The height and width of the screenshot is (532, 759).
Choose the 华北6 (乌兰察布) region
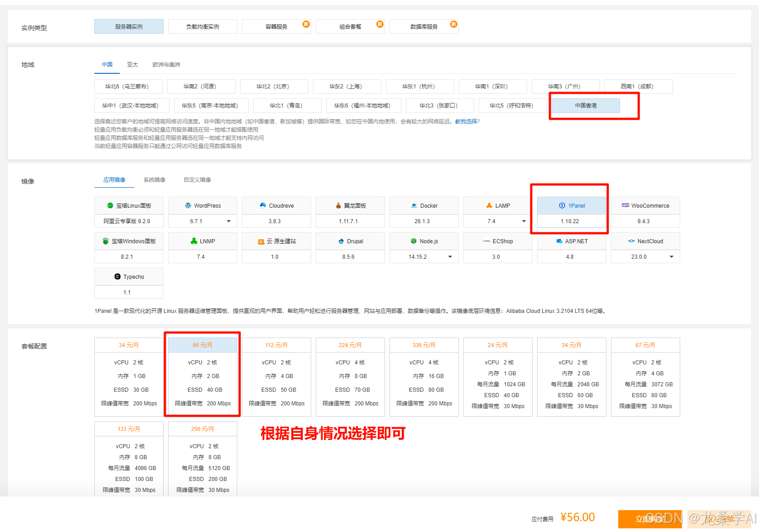click(128, 86)
